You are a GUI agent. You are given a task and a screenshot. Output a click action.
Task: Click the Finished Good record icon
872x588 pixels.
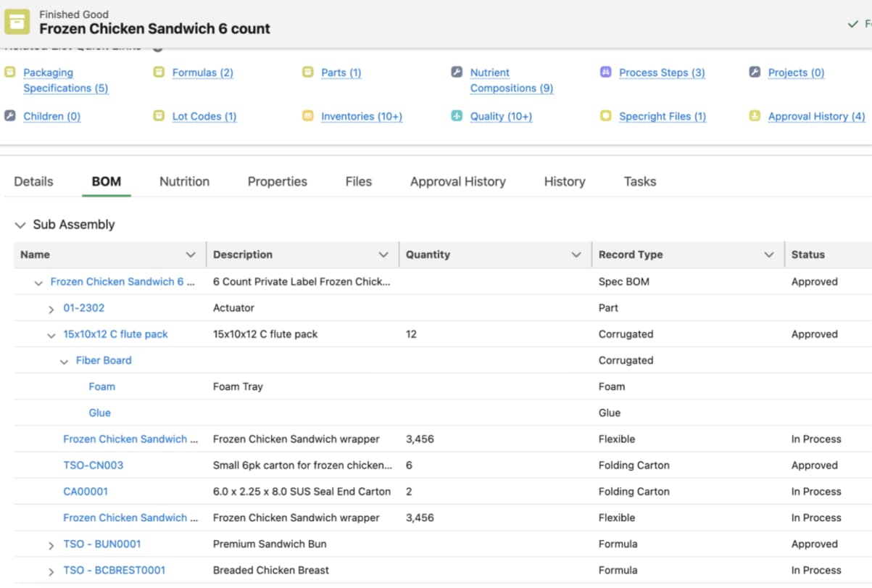pyautogui.click(x=19, y=22)
